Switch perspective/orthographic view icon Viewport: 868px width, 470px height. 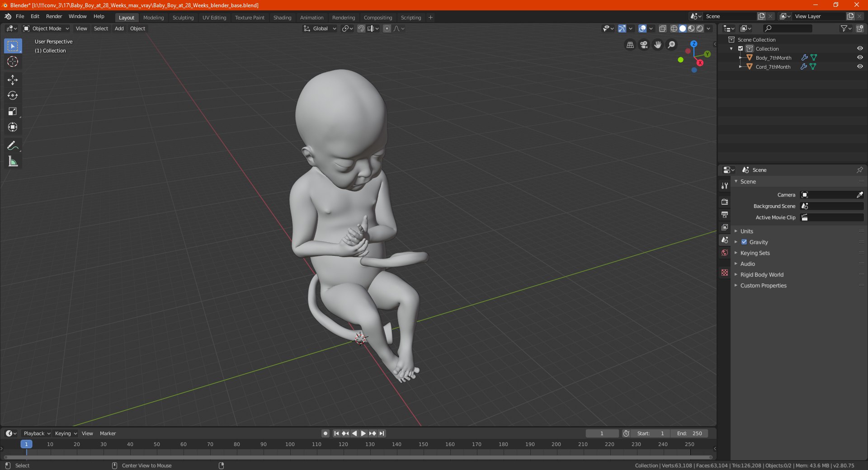[630, 45]
